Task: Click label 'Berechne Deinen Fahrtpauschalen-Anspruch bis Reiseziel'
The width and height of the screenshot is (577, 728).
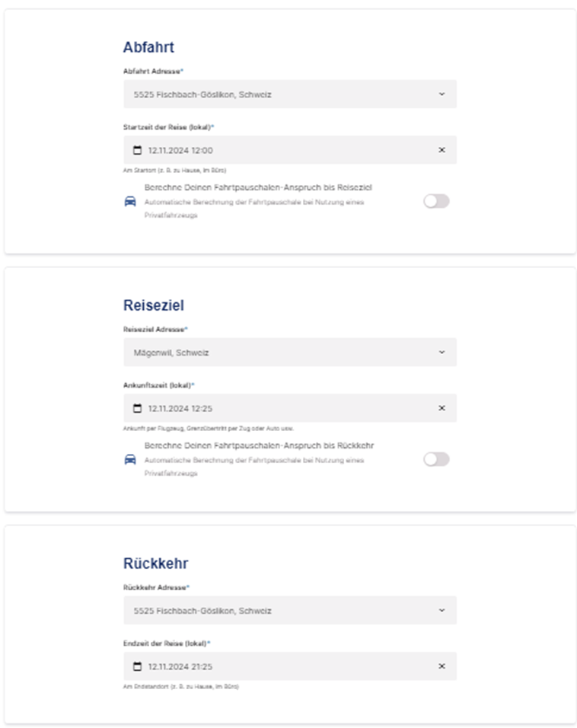Action: (x=258, y=187)
